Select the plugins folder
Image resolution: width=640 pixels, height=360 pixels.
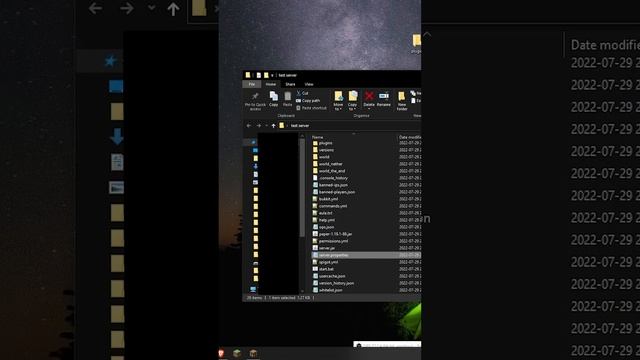point(322,143)
